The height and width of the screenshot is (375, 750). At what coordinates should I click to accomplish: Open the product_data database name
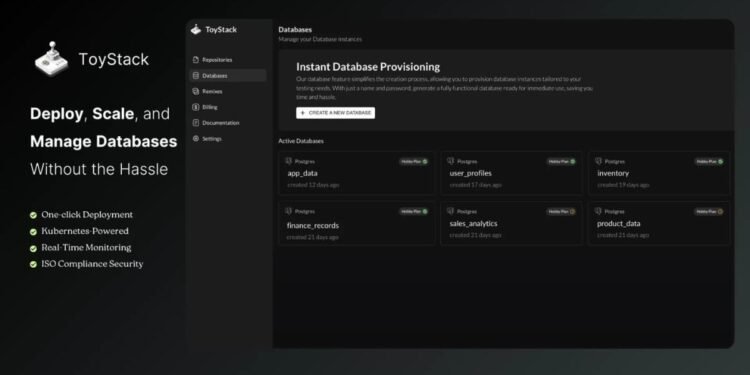tap(618, 224)
